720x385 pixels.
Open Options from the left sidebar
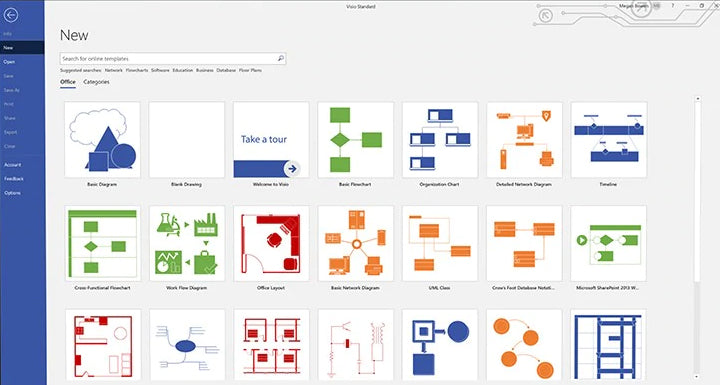pos(12,193)
